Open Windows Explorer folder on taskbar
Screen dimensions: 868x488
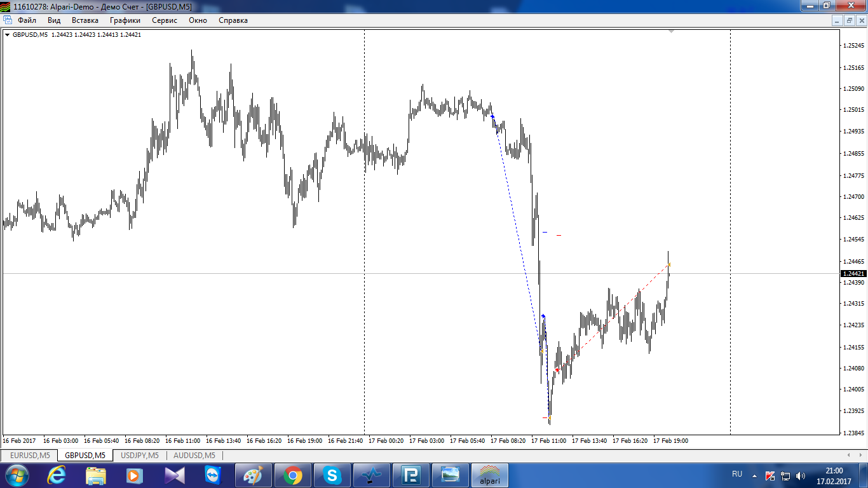pyautogui.click(x=96, y=475)
